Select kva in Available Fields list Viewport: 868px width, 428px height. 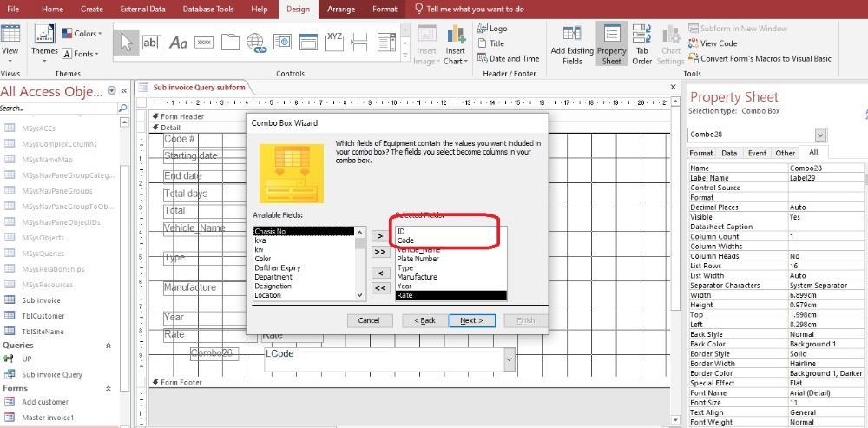tap(303, 240)
